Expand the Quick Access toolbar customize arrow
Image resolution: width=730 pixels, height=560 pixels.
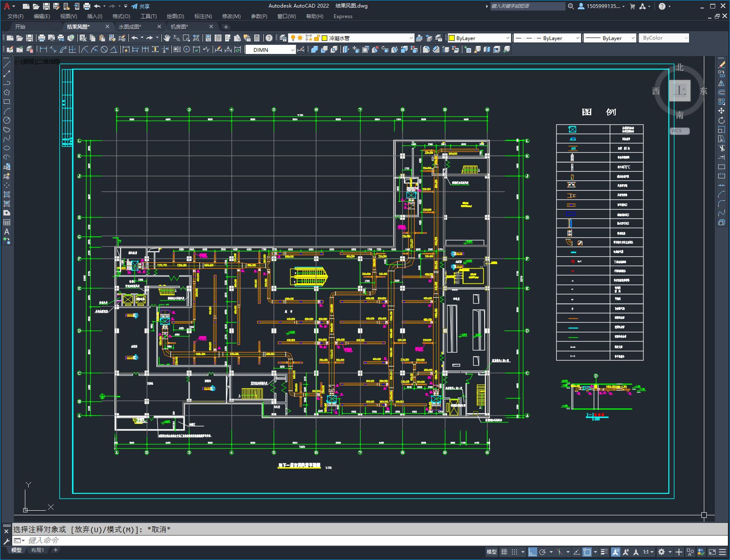pos(126,6)
